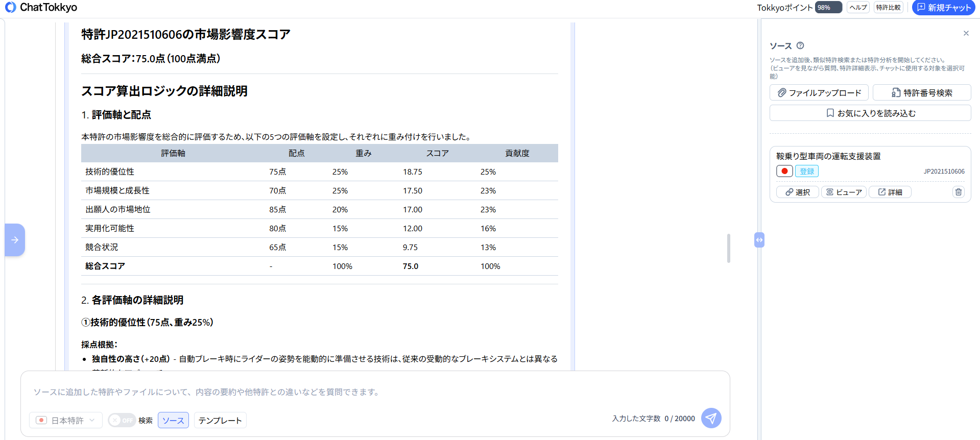Expand the left sidebar with arrow button
The height and width of the screenshot is (440, 980).
(15, 240)
